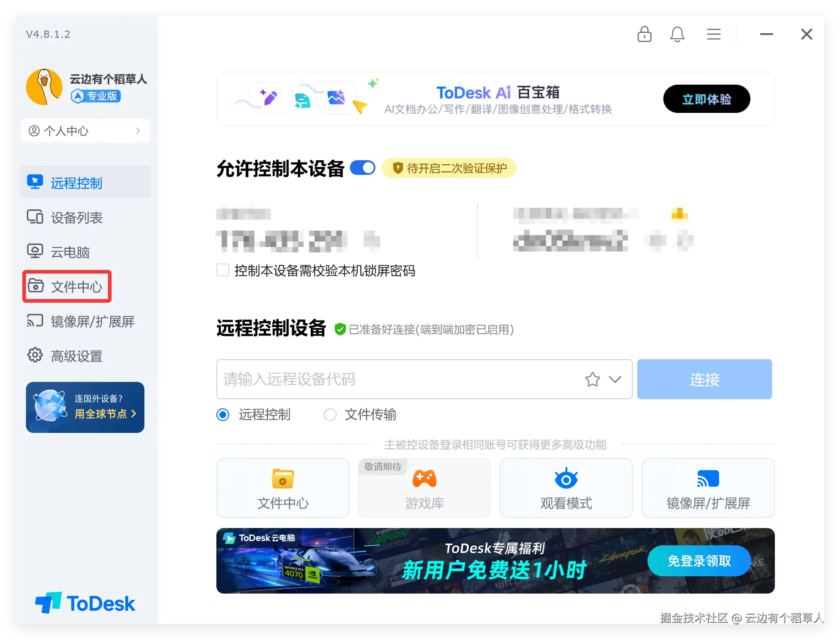
Task: Click the 游戏库 feature card
Action: point(425,488)
